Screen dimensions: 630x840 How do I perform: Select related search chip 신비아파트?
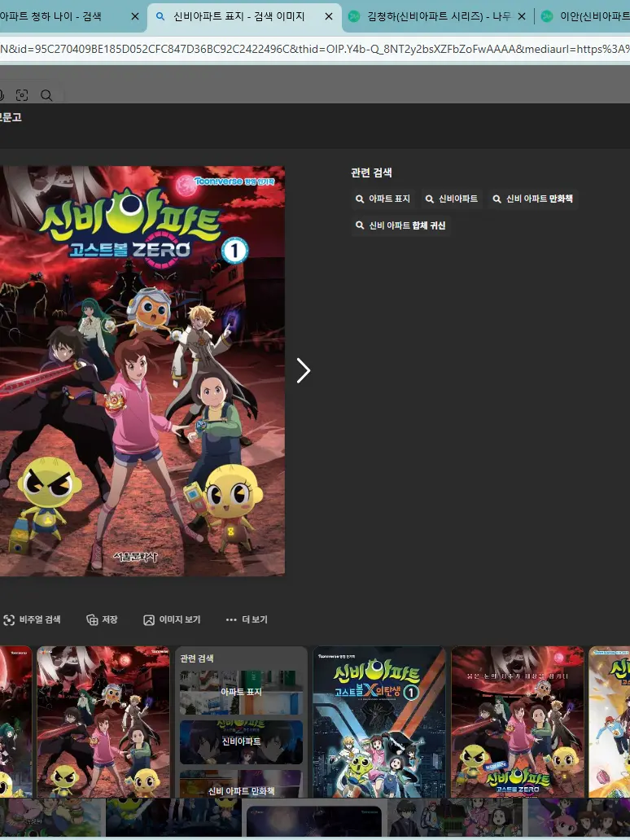(x=451, y=199)
